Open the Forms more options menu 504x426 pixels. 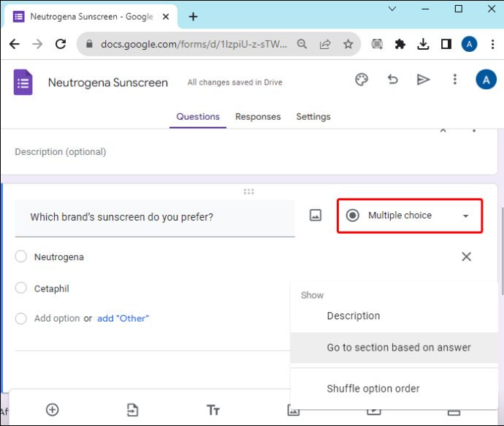click(454, 79)
